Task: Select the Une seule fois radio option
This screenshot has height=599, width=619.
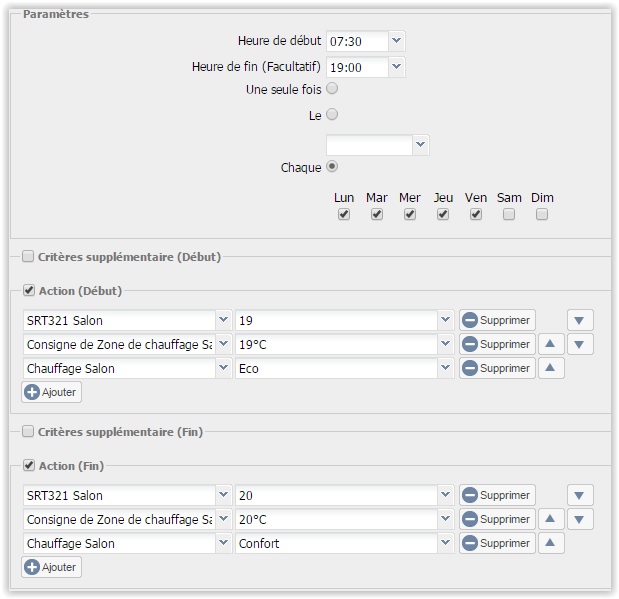Action: click(x=332, y=88)
